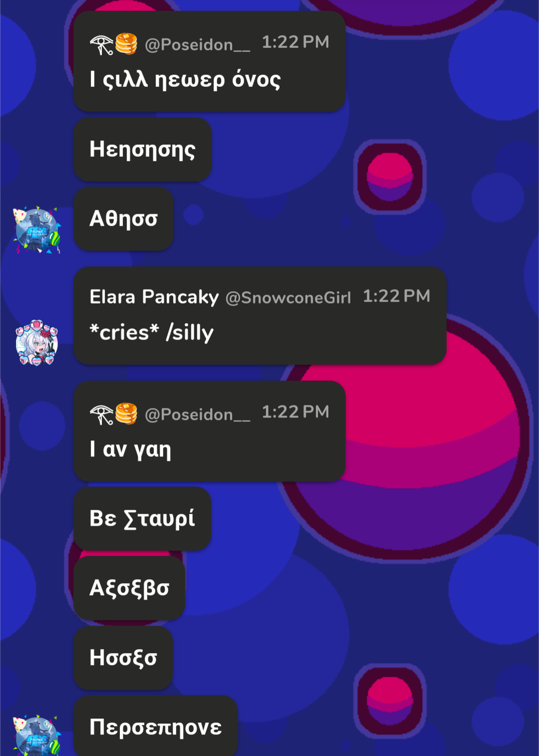
Task: Click the pancake emoji in the first Poseidon message header
Action: pyautogui.click(x=126, y=44)
